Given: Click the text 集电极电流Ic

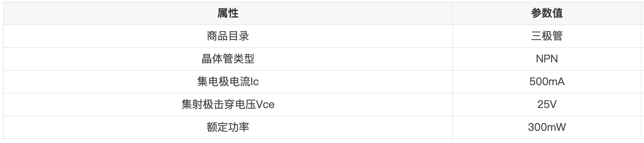Looking at the screenshot, I should (228, 82).
